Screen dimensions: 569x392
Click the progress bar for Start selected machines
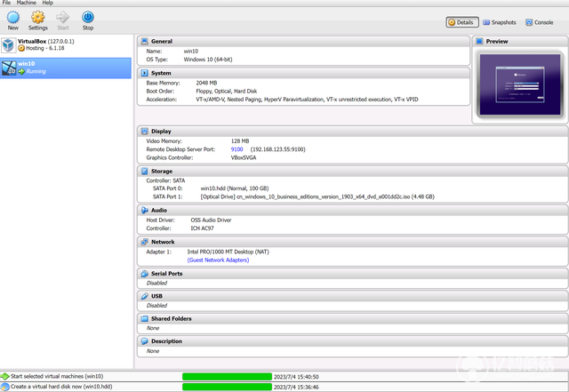coord(227,376)
